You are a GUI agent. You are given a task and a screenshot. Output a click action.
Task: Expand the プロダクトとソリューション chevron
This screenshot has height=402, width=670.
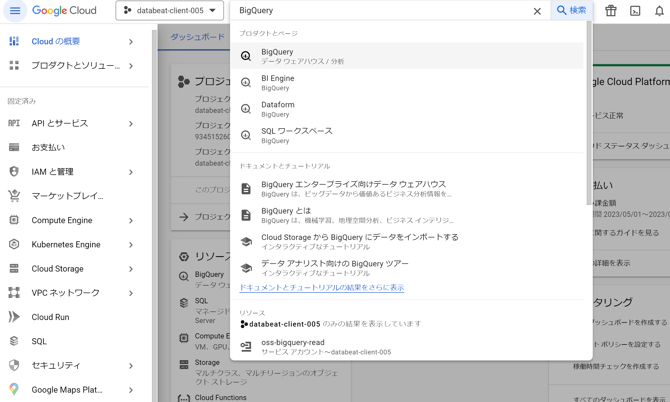pyautogui.click(x=131, y=66)
